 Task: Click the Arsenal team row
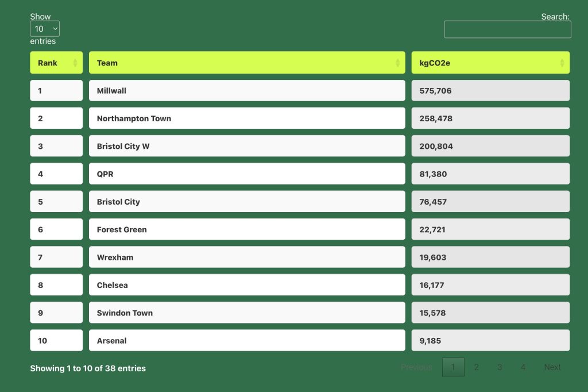(247, 340)
